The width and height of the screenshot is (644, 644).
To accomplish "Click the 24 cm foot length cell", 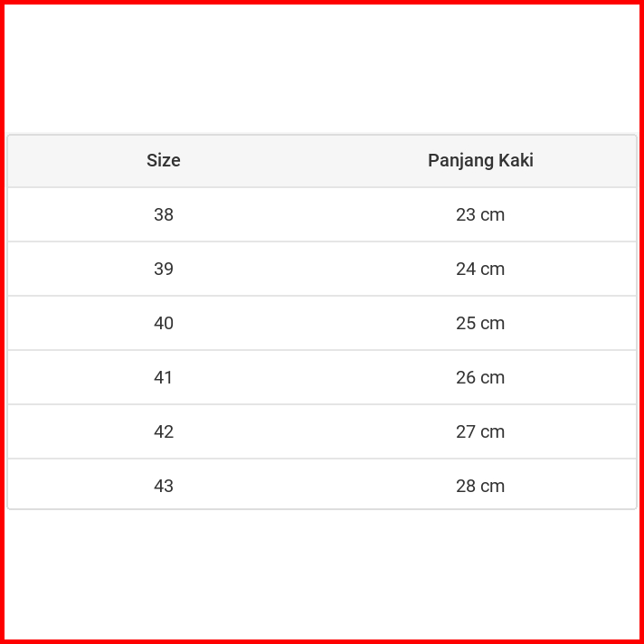I will point(480,270).
